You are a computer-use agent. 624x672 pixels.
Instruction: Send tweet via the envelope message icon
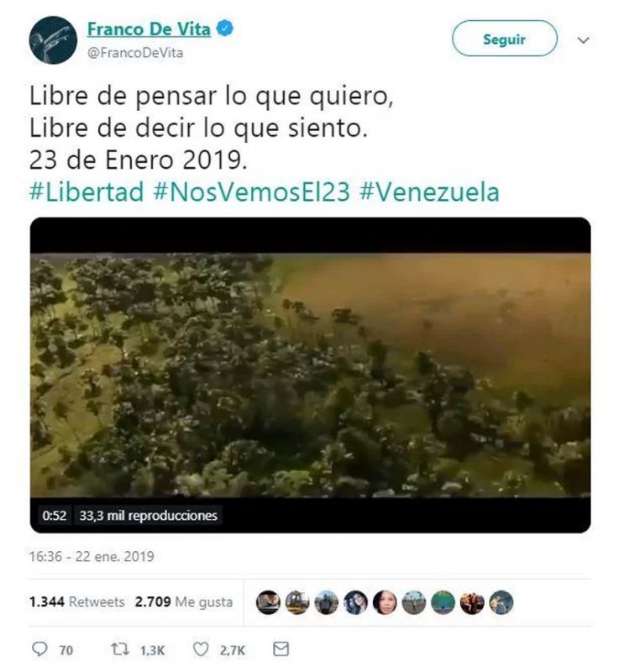281,648
